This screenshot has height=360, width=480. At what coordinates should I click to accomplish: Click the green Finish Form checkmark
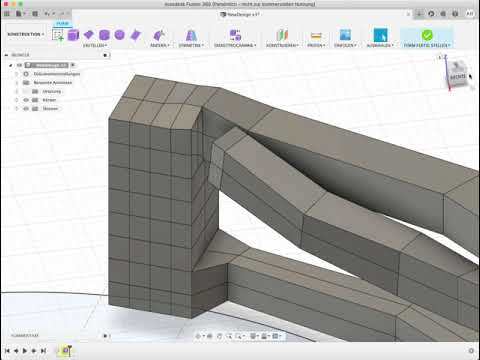click(427, 35)
